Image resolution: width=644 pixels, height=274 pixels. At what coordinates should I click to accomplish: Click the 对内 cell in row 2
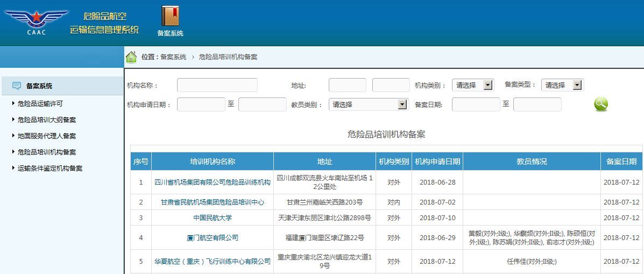(x=394, y=202)
